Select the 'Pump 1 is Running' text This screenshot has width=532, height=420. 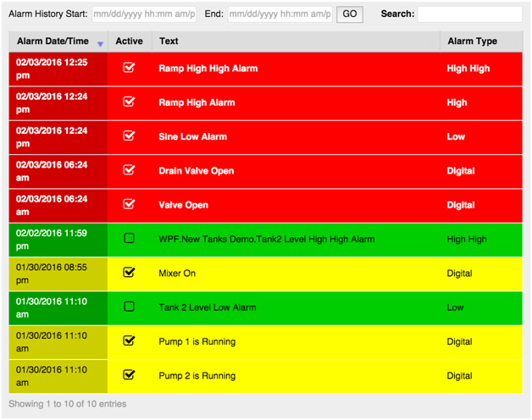click(x=197, y=341)
